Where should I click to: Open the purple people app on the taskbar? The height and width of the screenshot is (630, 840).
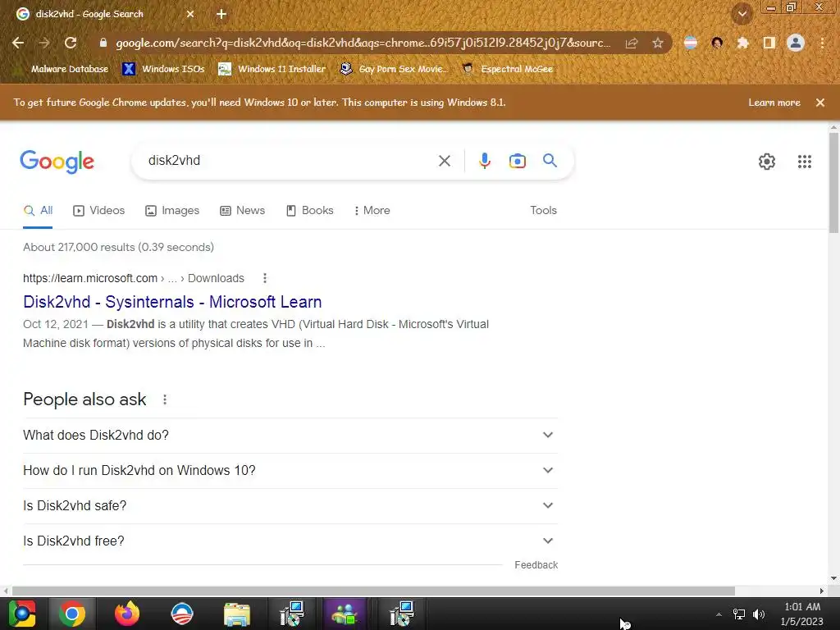point(345,614)
